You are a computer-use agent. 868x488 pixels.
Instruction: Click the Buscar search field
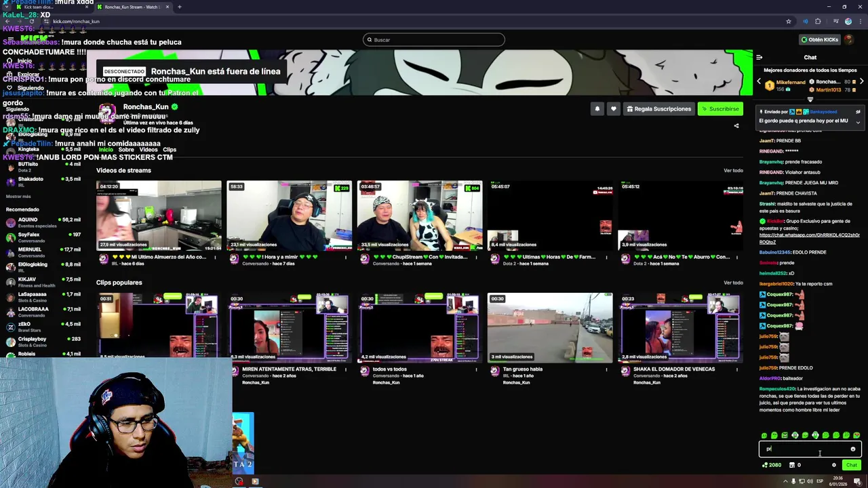[x=434, y=39]
